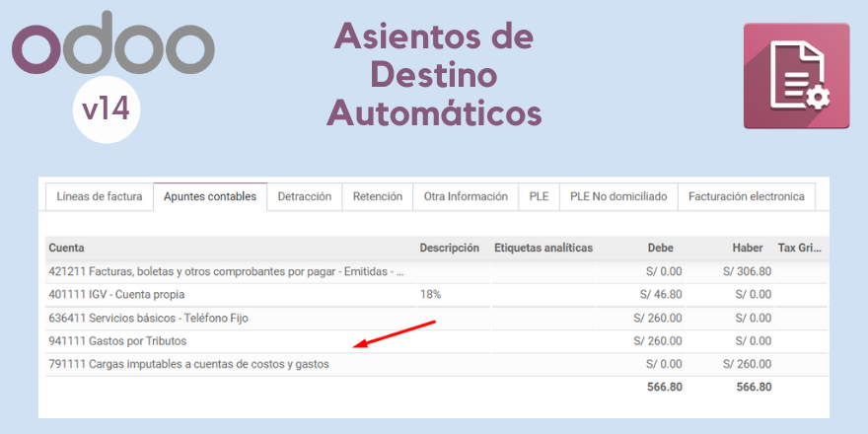Screen dimensions: 868x434
Task: Open the PLE tab
Action: click(x=539, y=196)
